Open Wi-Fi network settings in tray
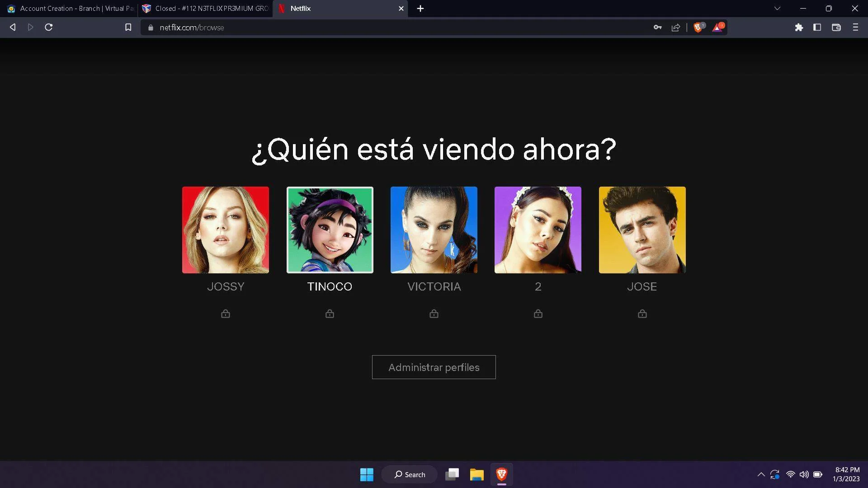This screenshot has width=868, height=488. (x=791, y=474)
